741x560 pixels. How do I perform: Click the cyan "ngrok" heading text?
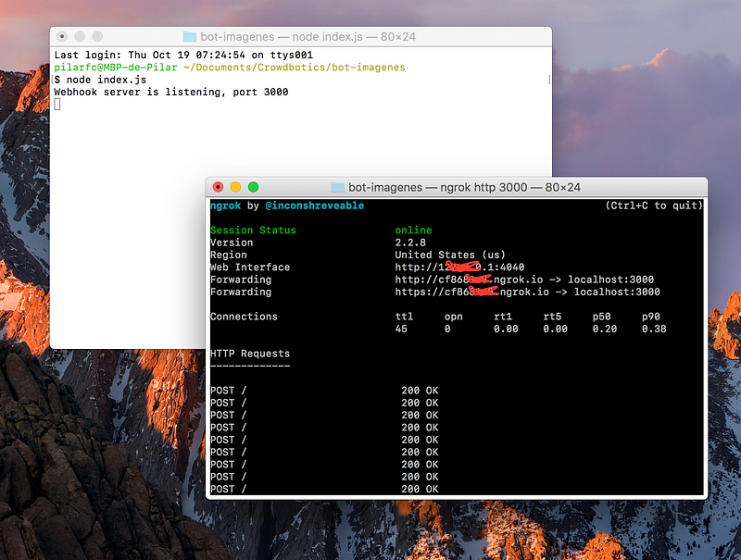[225, 205]
